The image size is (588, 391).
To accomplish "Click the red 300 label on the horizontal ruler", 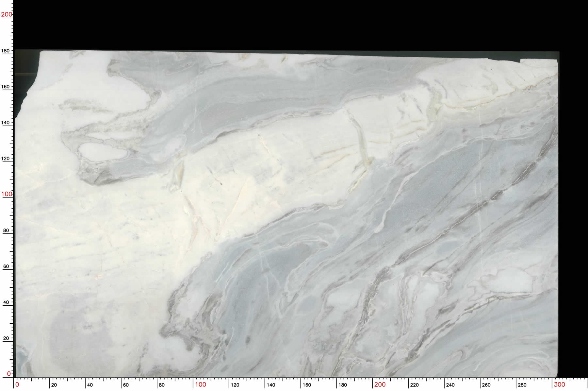I will click(x=559, y=384).
